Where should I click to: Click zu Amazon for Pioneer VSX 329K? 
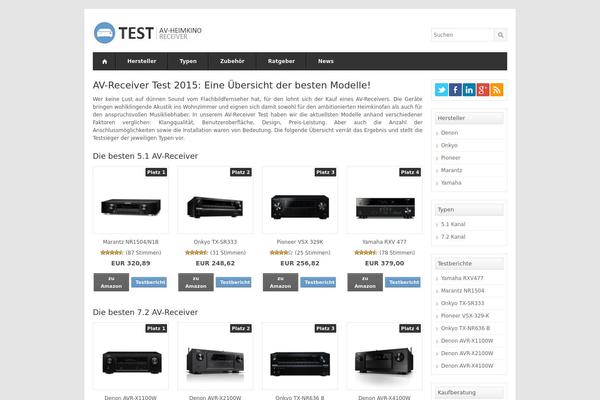[280, 282]
